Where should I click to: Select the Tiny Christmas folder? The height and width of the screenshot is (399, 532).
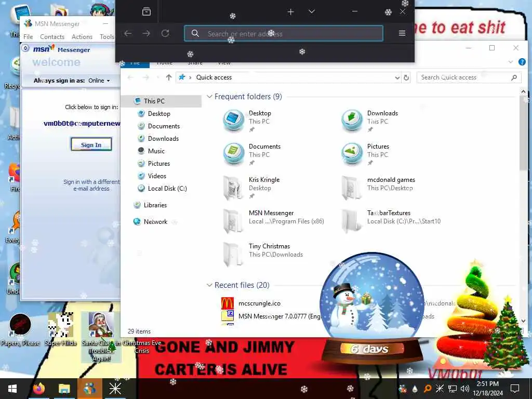click(x=263, y=254)
